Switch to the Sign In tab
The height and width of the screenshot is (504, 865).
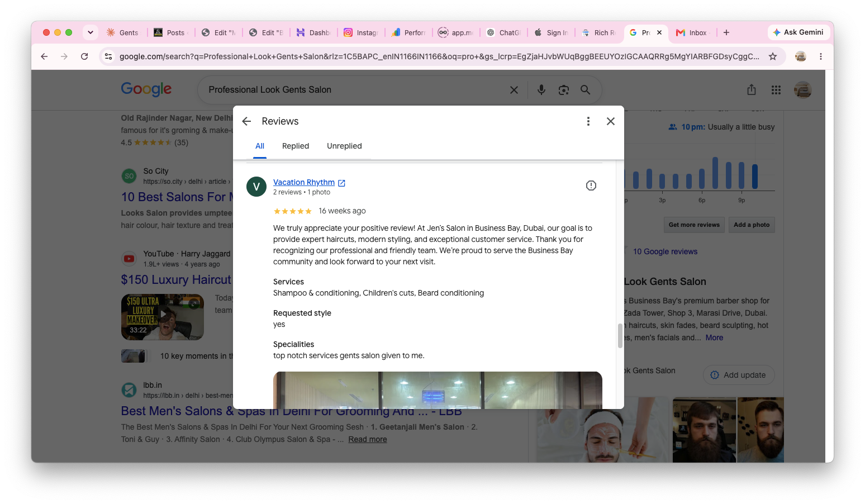tap(551, 32)
